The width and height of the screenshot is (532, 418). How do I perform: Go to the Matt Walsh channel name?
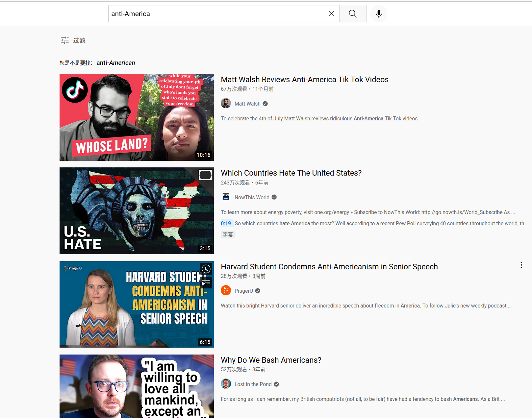coord(247,104)
